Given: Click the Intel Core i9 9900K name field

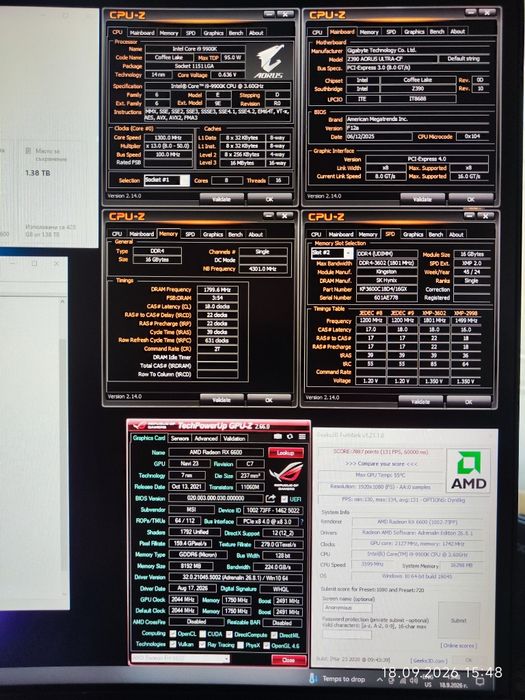Looking at the screenshot, I should point(195,49).
